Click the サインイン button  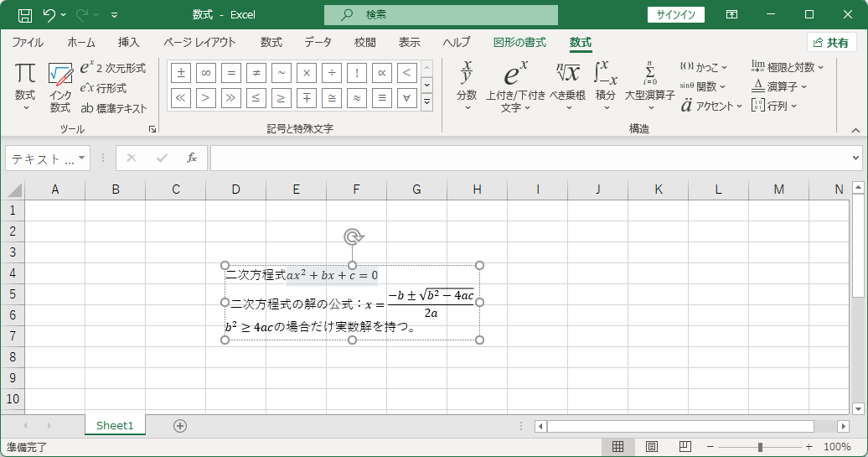pyautogui.click(x=675, y=15)
